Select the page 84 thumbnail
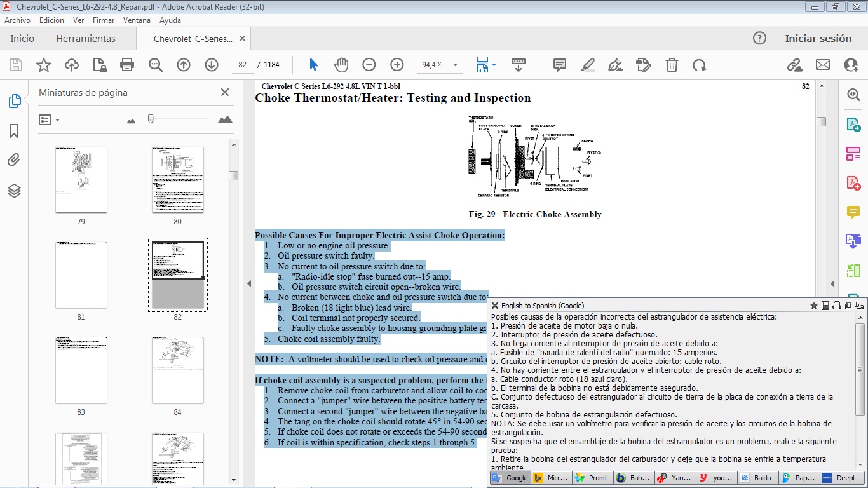The width and height of the screenshot is (868, 488). pos(177,370)
